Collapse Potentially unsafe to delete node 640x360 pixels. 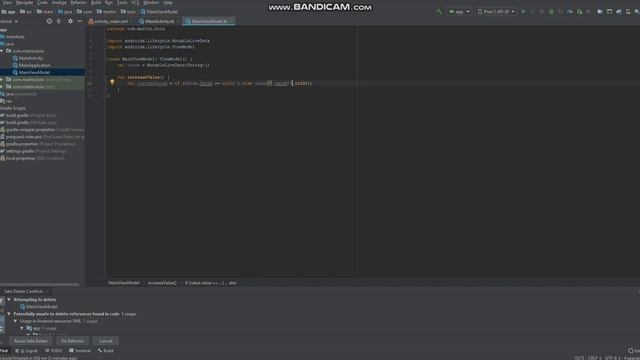[x=9, y=314]
